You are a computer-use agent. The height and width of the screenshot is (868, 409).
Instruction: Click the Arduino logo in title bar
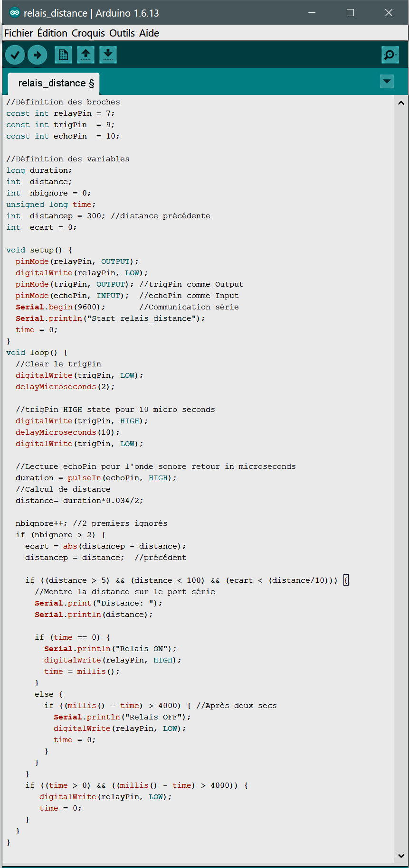pos(15,13)
